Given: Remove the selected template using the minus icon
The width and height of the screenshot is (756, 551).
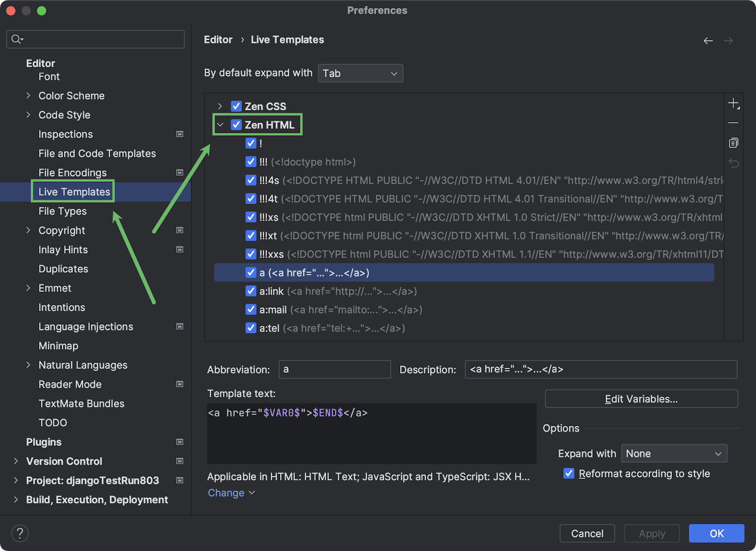Looking at the screenshot, I should coord(733,122).
